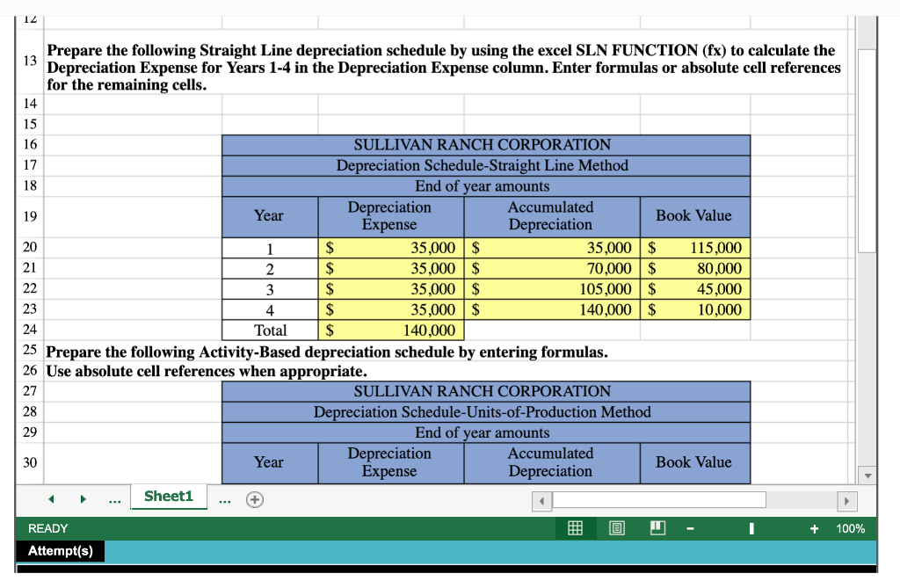Click the next sheet navigation arrow
This screenshot has width=900, height=588.
(83, 498)
